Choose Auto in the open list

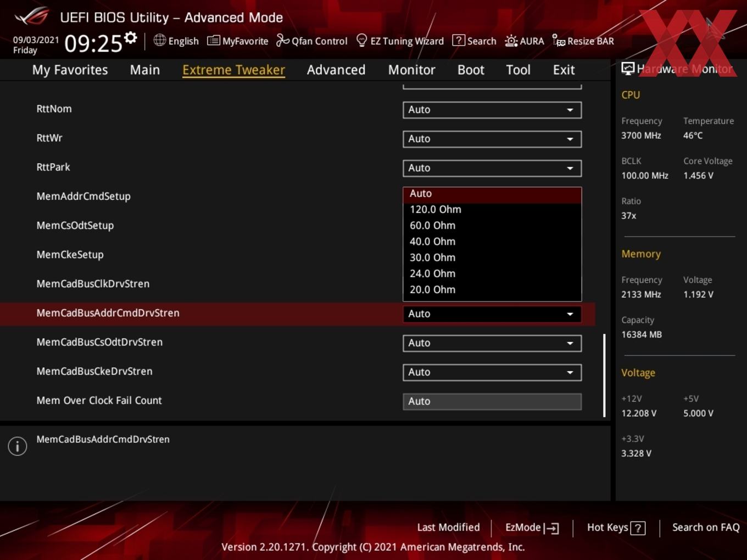(x=492, y=194)
